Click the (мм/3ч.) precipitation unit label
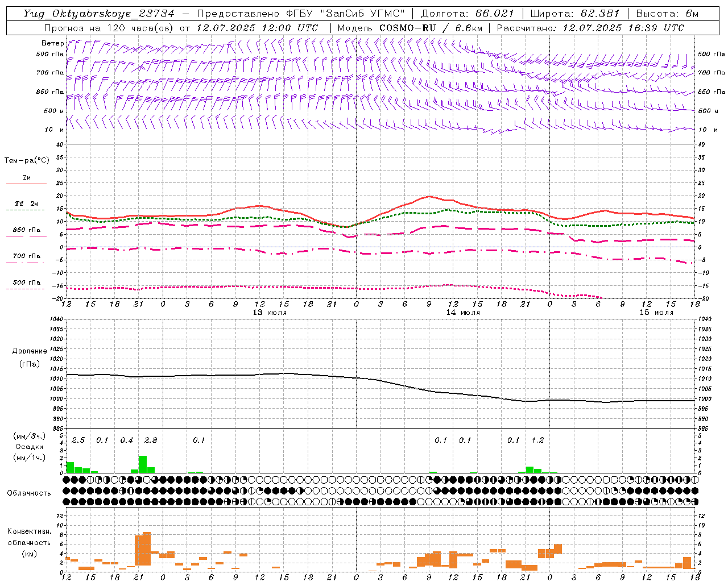Image resolution: width=728 pixels, height=582 pixels. point(30,436)
